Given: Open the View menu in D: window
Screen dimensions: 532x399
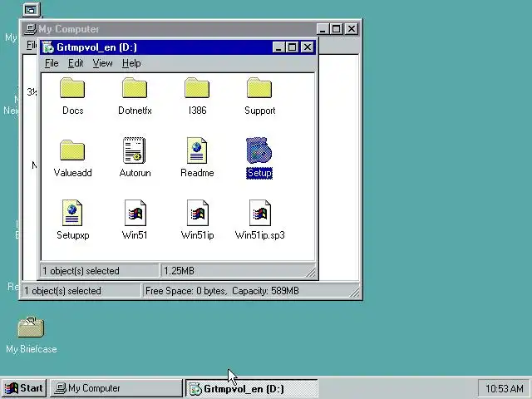Looking at the screenshot, I should [102, 63].
